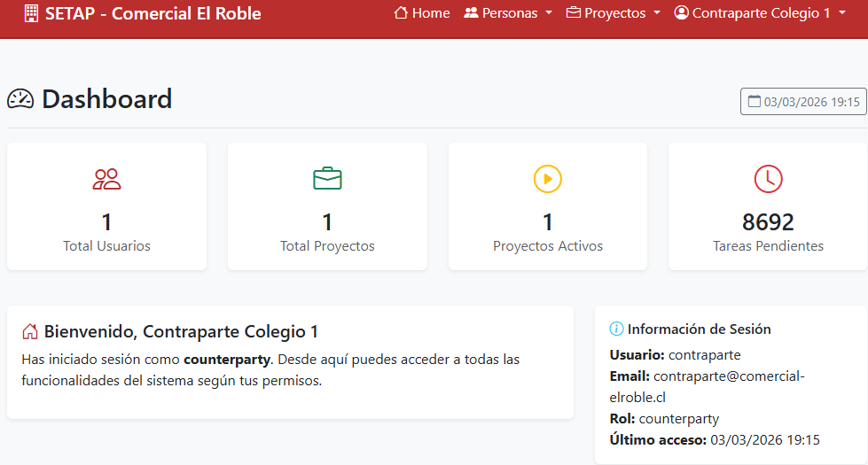Click the 03/03/2026 19:15 date button
Screen dimensions: 868x465
(x=803, y=102)
